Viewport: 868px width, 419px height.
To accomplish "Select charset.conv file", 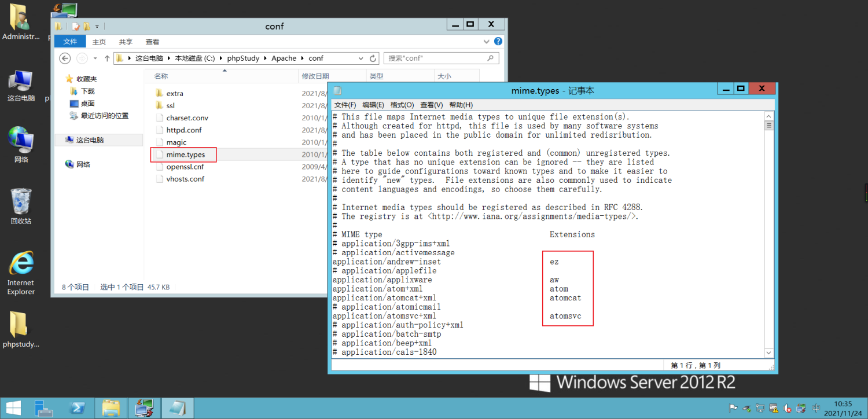I will tap(187, 118).
